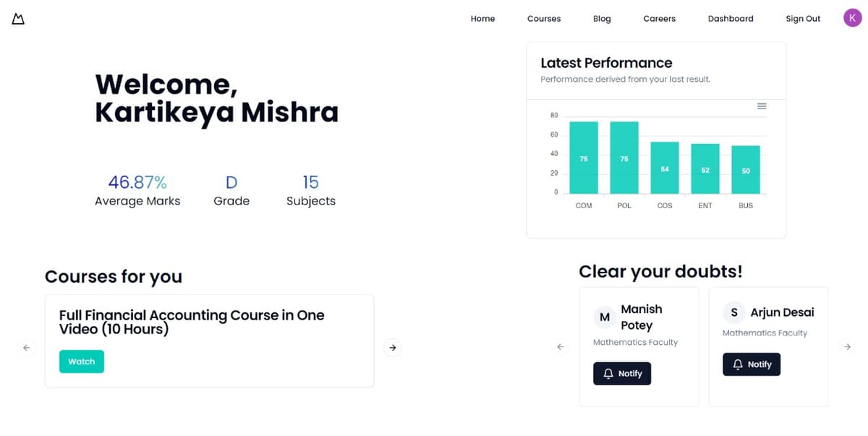Open the Dashboard nav item

coord(731,19)
